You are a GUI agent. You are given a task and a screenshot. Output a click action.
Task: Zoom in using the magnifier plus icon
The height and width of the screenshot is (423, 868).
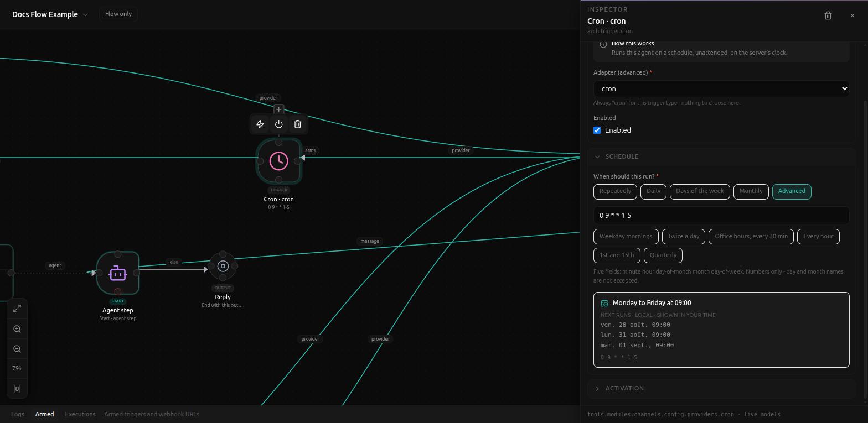(x=17, y=329)
